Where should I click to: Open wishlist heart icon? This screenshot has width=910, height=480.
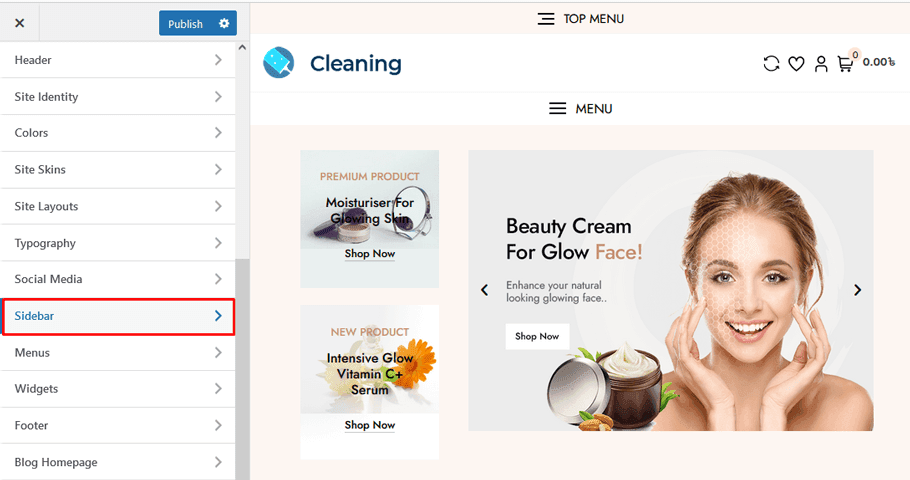point(796,64)
